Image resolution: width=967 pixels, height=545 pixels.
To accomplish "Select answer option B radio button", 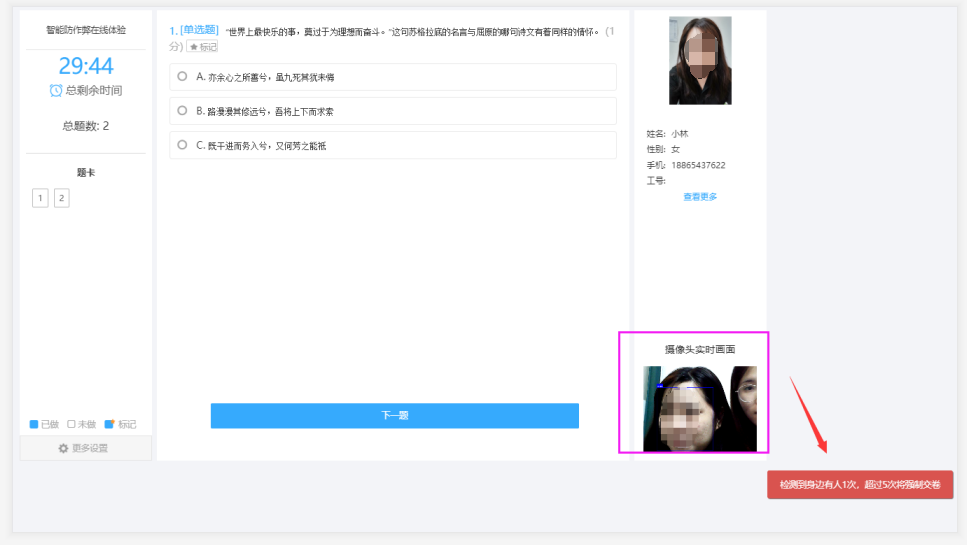I will 182,111.
